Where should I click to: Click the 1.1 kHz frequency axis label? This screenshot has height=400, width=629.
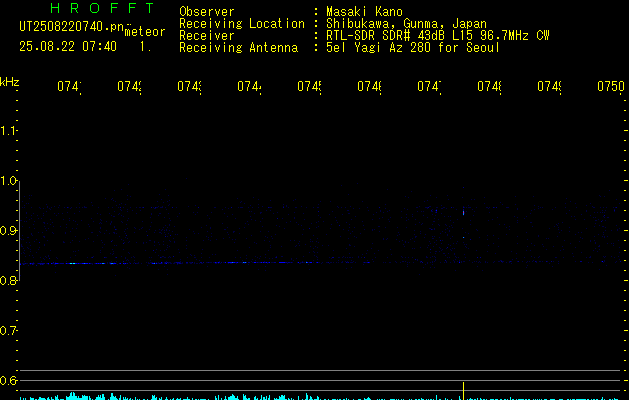(8, 131)
